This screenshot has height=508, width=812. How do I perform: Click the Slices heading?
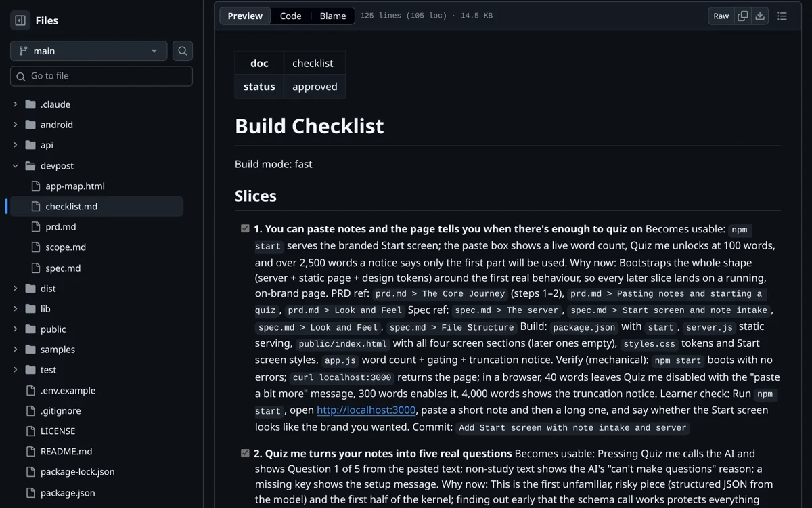coord(256,196)
